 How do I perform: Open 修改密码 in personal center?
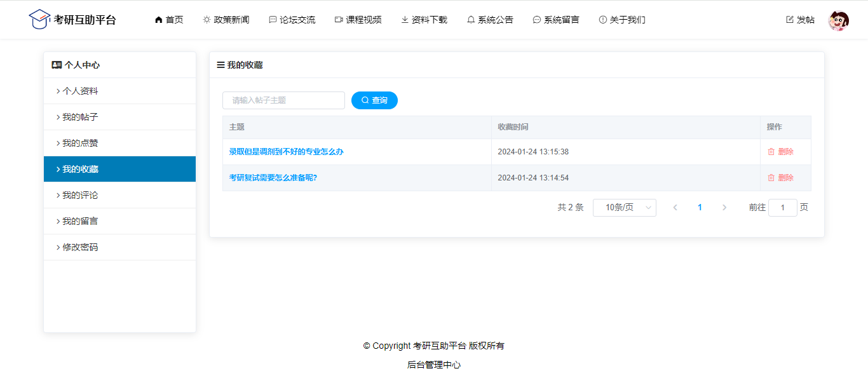pos(80,248)
